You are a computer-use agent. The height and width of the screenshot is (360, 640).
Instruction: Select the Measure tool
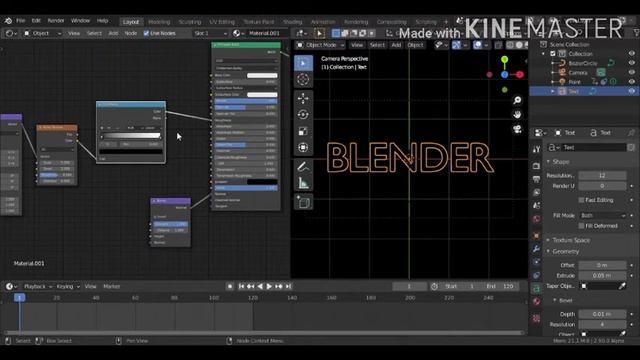pos(303,183)
